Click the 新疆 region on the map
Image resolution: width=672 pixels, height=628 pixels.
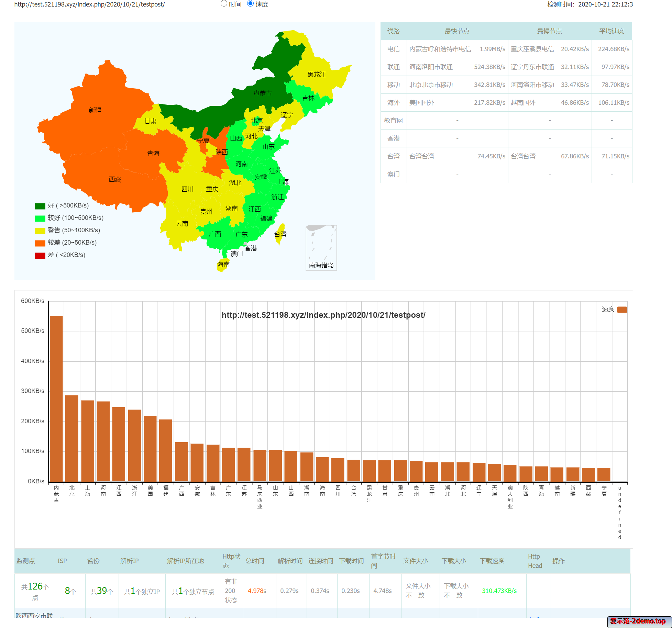click(x=95, y=110)
